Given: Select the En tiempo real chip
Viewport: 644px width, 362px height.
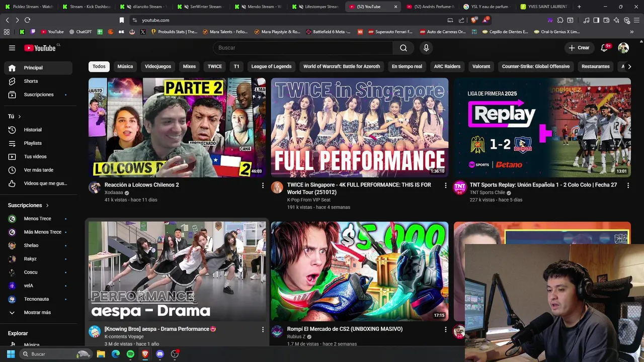Looking at the screenshot, I should click(x=407, y=66).
